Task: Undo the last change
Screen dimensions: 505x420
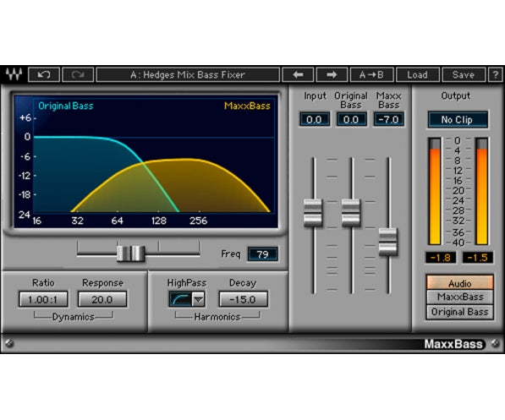Action: click(x=44, y=75)
